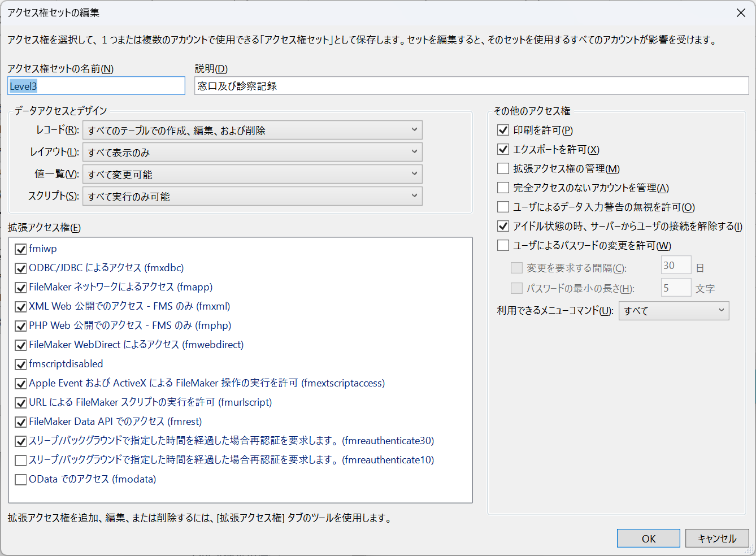Screen dimensions: 756x556
Task: Enable 完全アクセスのないアカウントを管理
Action: (x=503, y=188)
